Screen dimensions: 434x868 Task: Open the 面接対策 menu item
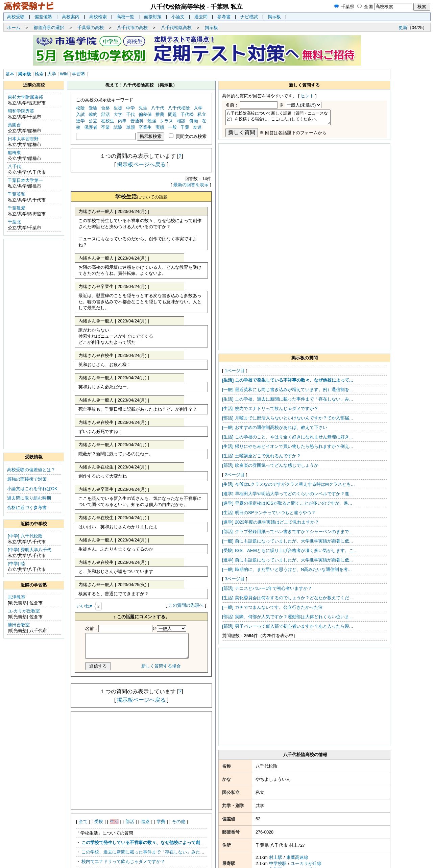pyautogui.click(x=152, y=17)
